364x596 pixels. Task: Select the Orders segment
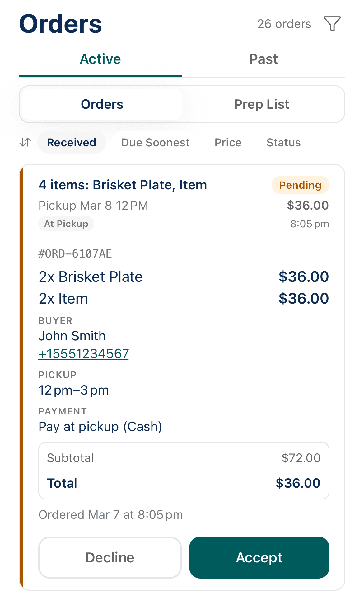tap(101, 104)
